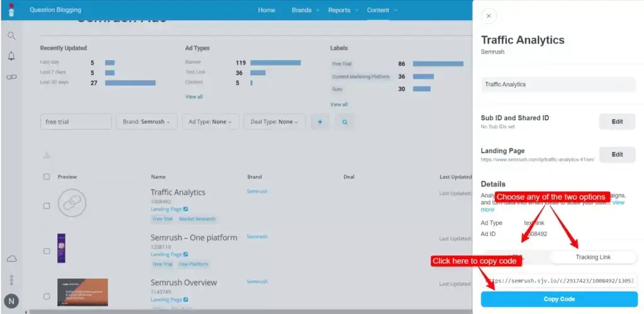This screenshot has width=644, height=314.
Task: Open external Landing Page icon for Semrush Overview
Action: [x=186, y=300]
